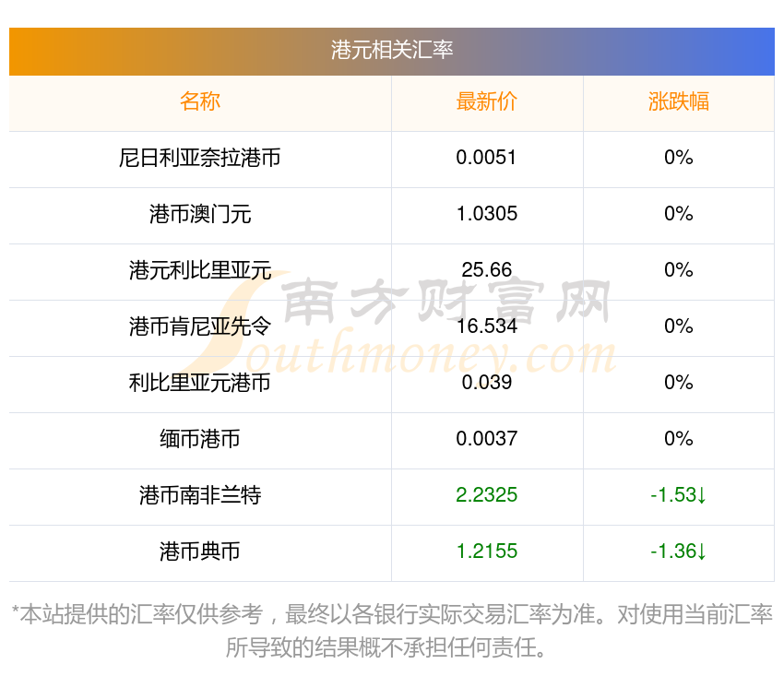Select the 港元利比里亚元 row name

200,270
